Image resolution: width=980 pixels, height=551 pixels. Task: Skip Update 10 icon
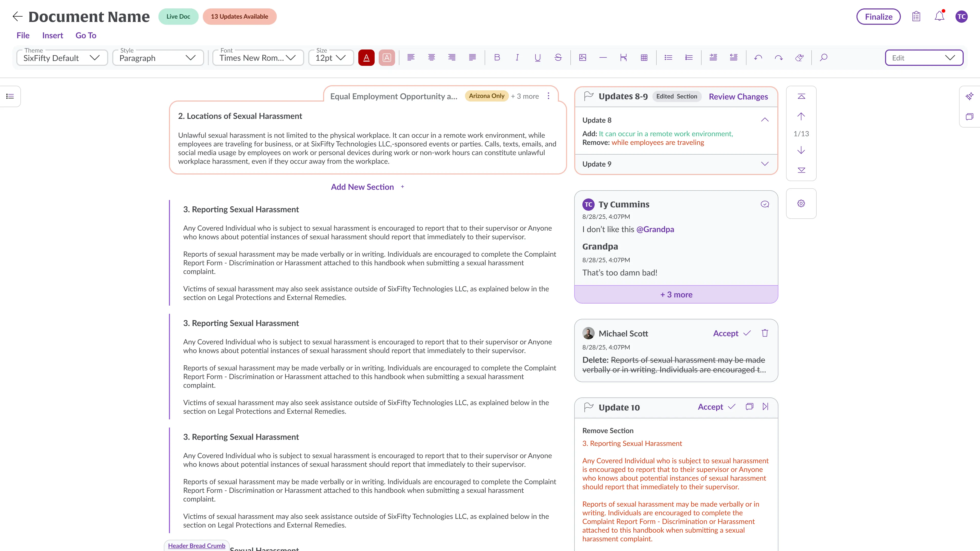click(765, 407)
